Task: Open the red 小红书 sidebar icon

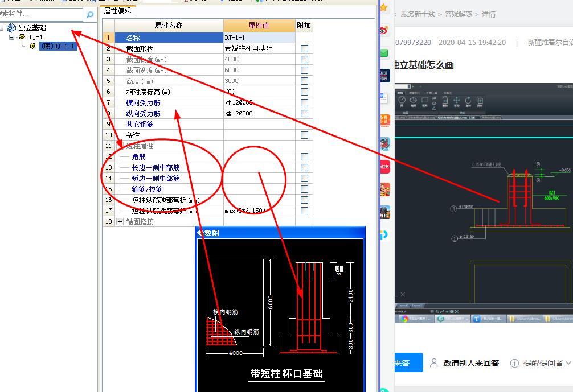Action: (385, 167)
